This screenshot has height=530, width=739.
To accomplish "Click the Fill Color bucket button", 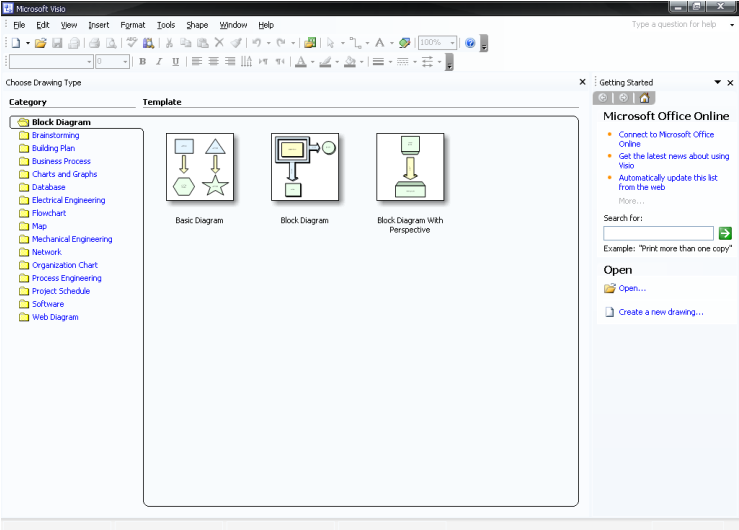I will 350,62.
